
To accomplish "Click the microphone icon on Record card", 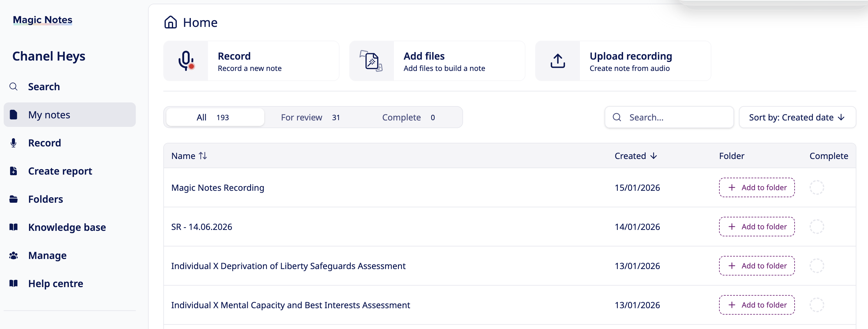I will coord(186,61).
